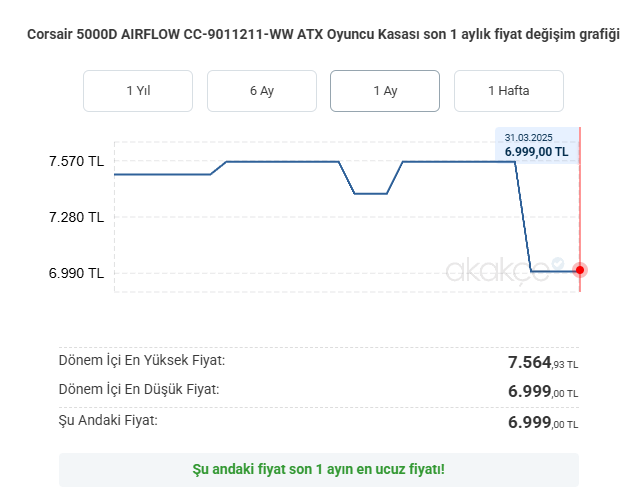Click the dip in the price line
Viewport: 634px width, 495px height.
coord(371,193)
